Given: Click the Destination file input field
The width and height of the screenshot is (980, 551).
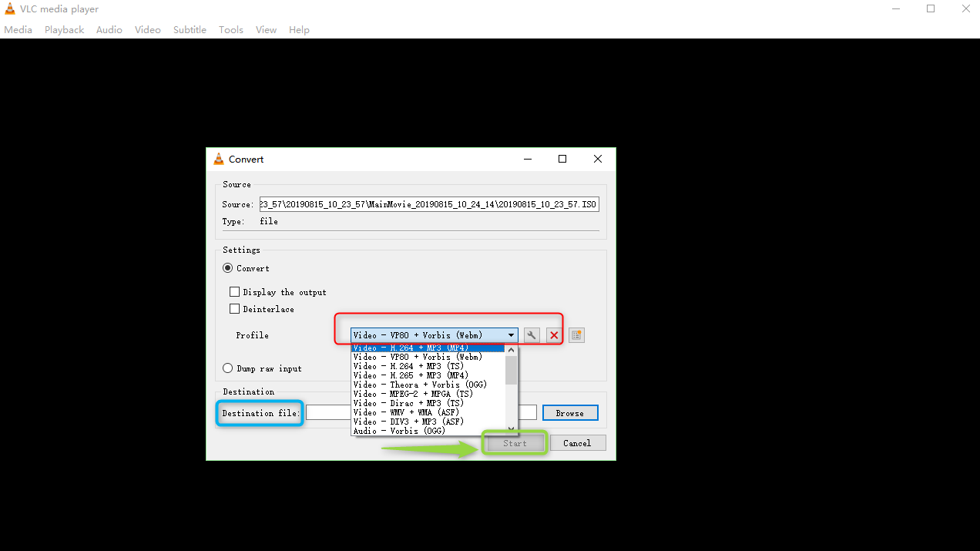Looking at the screenshot, I should 421,413.
